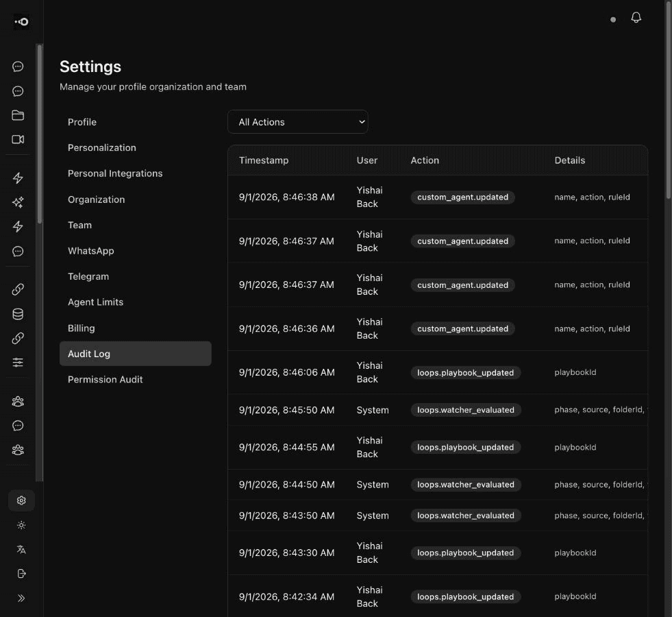The image size is (672, 617).
Task: Open the All Actions filter dropdown
Action: pos(298,122)
